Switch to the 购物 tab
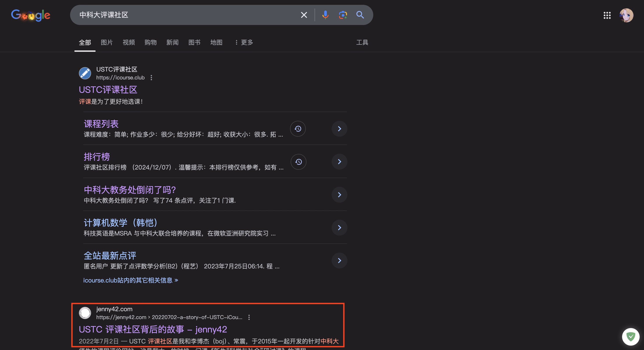Image resolution: width=644 pixels, height=350 pixels. [150, 42]
